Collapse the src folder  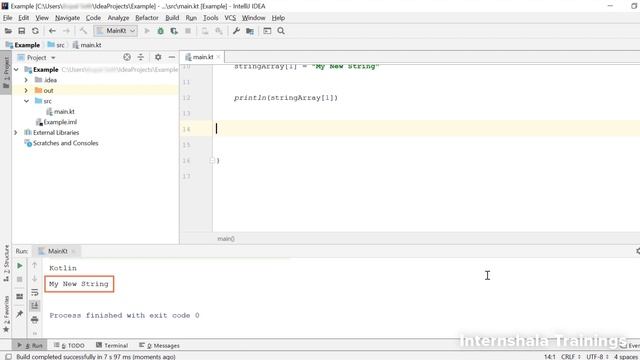27,101
